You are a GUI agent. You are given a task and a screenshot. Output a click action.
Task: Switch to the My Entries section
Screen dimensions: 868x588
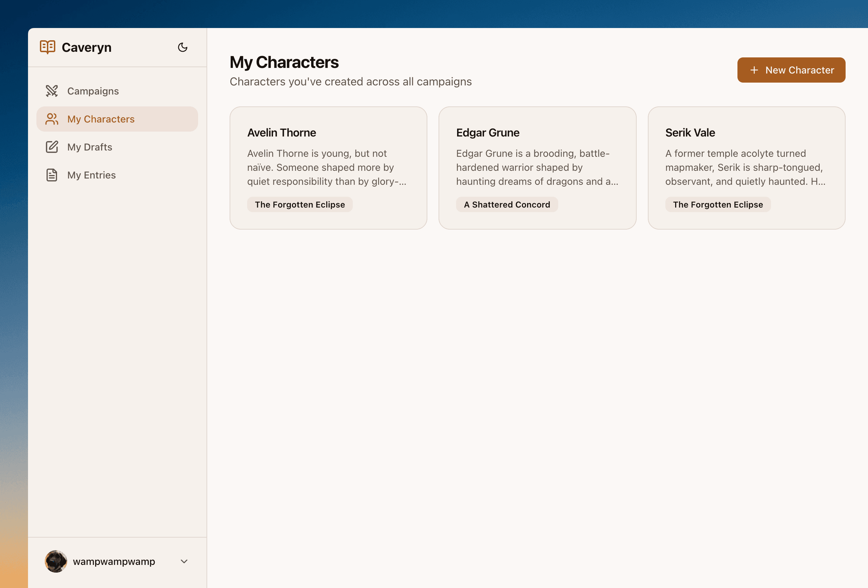click(x=91, y=174)
